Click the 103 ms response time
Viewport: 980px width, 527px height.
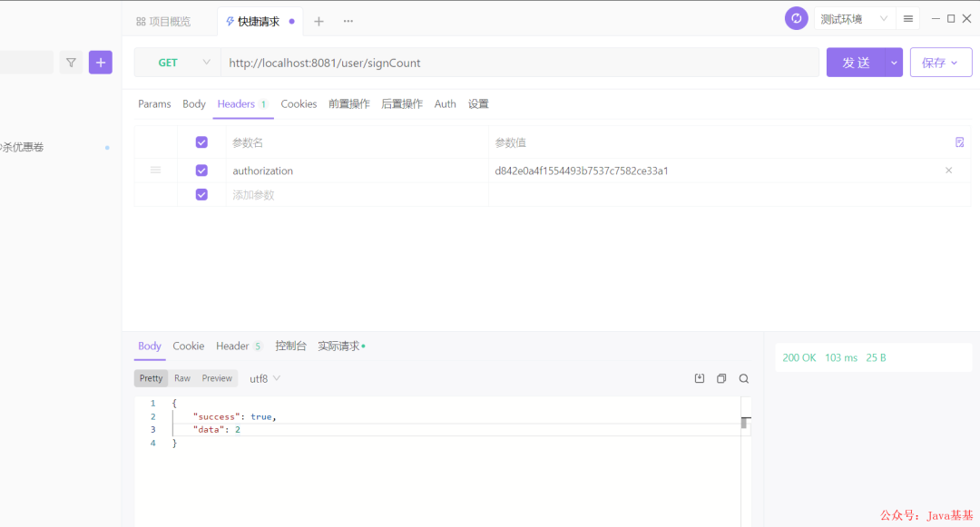(841, 357)
